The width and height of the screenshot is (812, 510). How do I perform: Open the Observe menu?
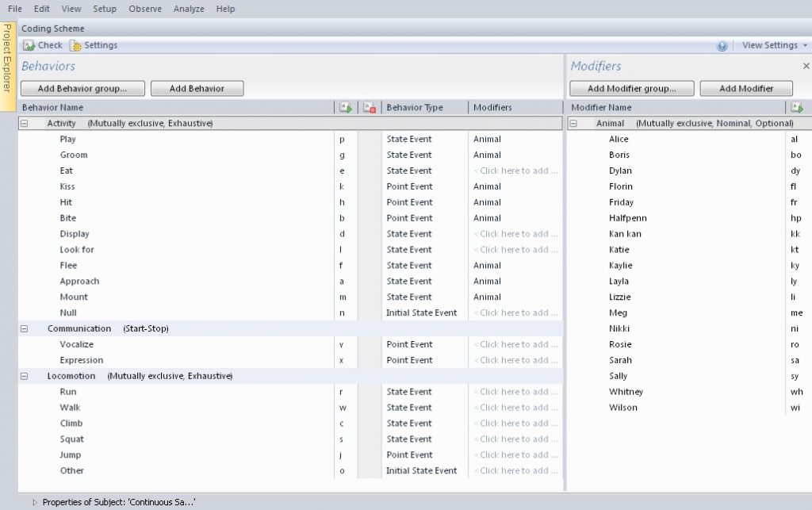coord(144,9)
